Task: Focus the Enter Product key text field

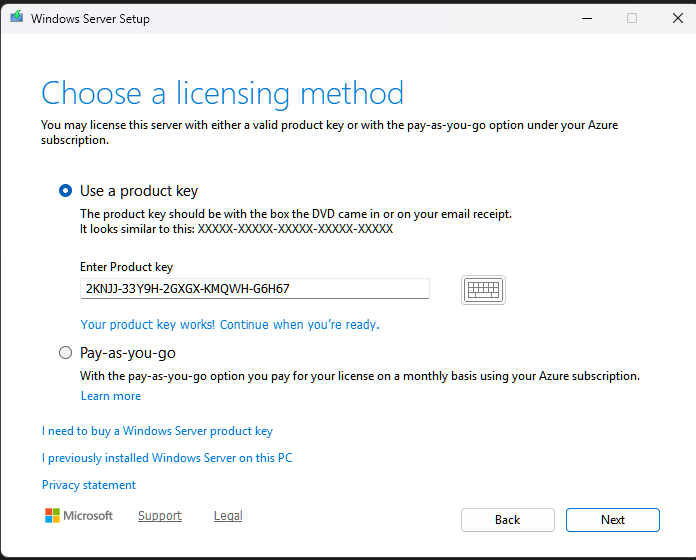Action: [254, 289]
